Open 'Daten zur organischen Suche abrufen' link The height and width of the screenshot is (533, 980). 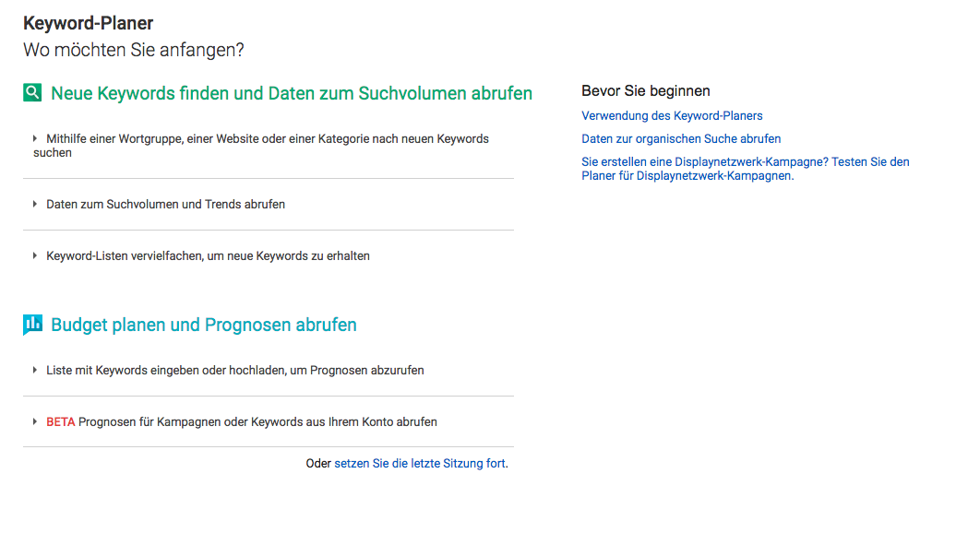coord(681,138)
